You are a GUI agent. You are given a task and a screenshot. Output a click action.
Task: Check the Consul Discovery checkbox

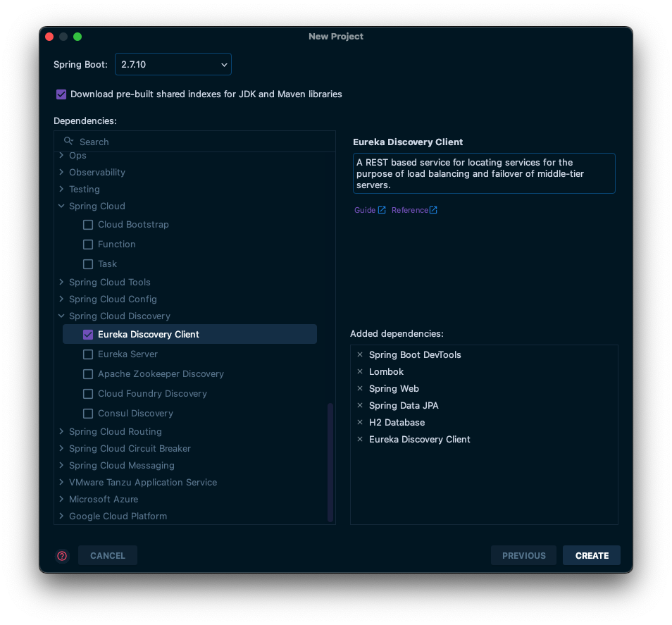click(88, 413)
